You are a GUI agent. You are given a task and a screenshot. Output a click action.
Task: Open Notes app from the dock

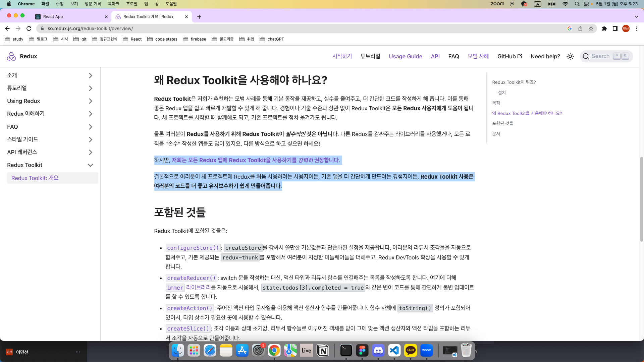(x=226, y=351)
